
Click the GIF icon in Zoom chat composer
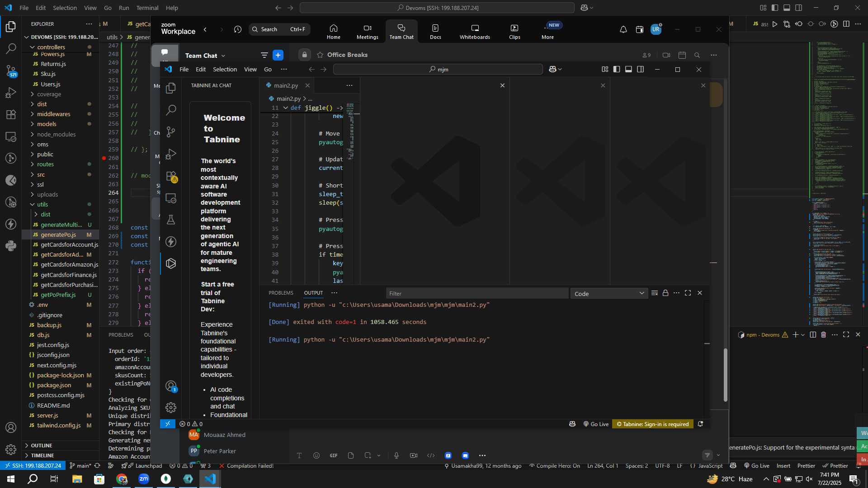point(334,455)
